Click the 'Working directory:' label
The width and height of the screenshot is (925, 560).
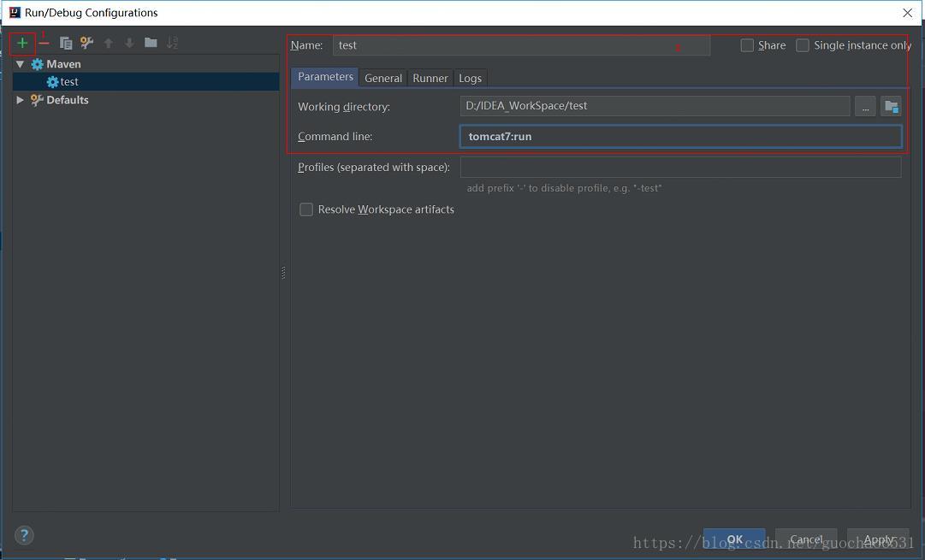coord(344,107)
